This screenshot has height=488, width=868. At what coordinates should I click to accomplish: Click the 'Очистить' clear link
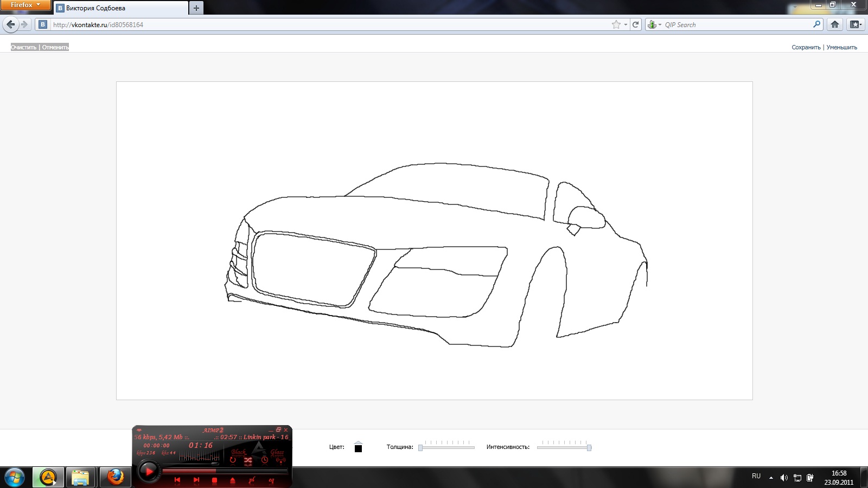[24, 47]
